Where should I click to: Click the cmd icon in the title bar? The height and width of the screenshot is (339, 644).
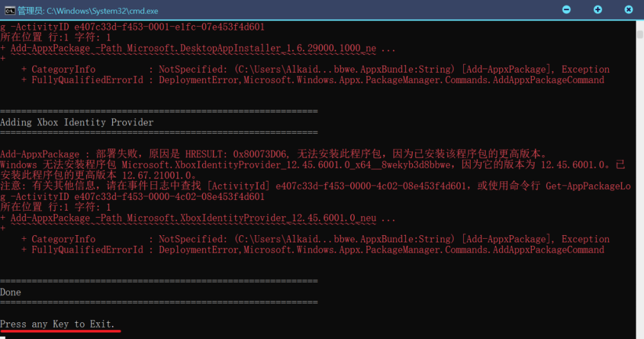(x=9, y=10)
